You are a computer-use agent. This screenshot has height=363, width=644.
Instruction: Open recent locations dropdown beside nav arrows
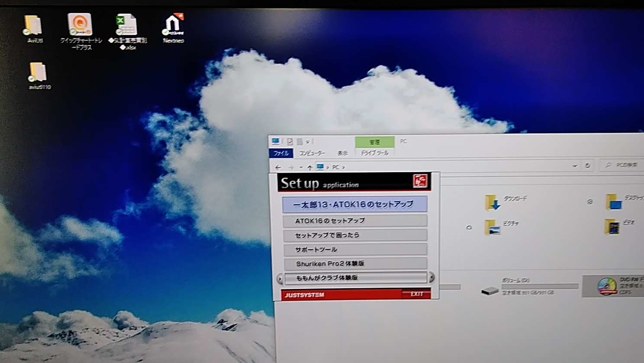click(301, 167)
